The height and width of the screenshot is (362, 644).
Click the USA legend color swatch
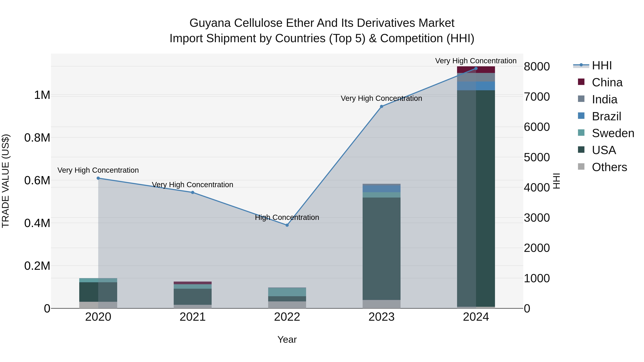click(x=581, y=150)
